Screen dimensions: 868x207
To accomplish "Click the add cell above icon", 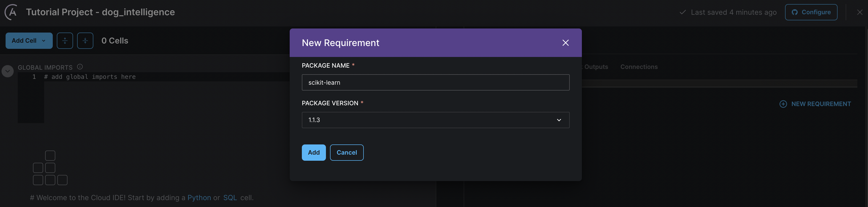I will pyautogui.click(x=65, y=41).
